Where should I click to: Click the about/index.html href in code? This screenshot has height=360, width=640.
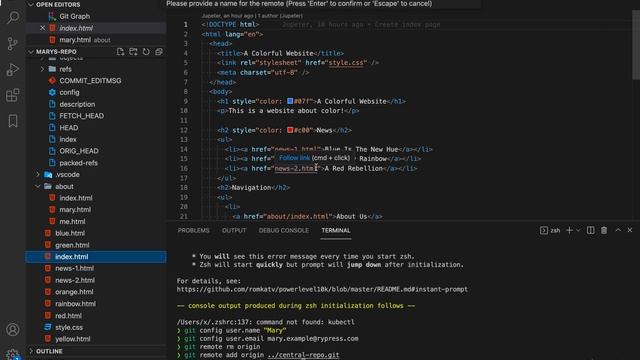[298, 217]
